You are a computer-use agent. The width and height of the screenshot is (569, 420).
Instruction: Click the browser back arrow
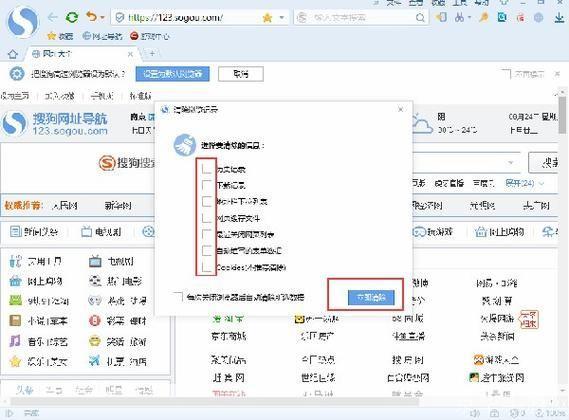pos(53,17)
